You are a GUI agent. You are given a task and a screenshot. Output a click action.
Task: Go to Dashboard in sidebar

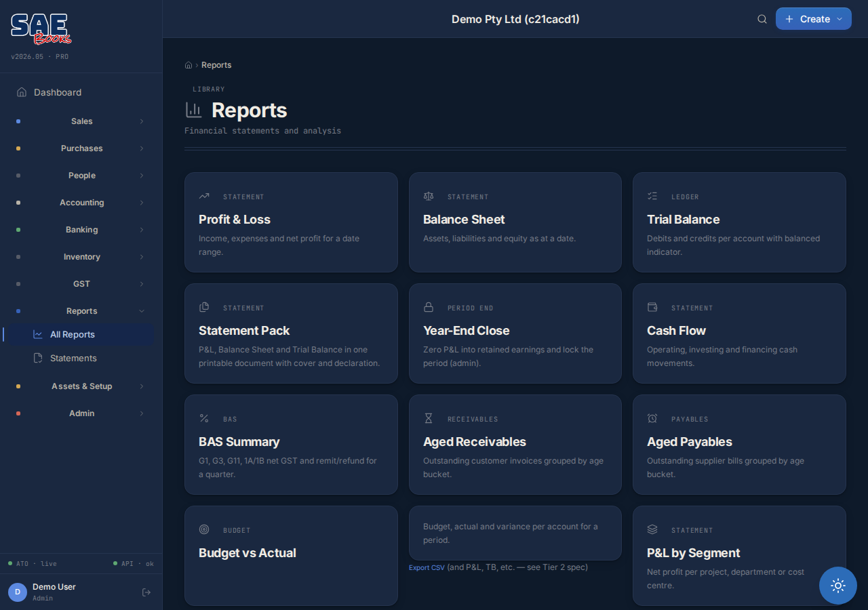pyautogui.click(x=81, y=92)
